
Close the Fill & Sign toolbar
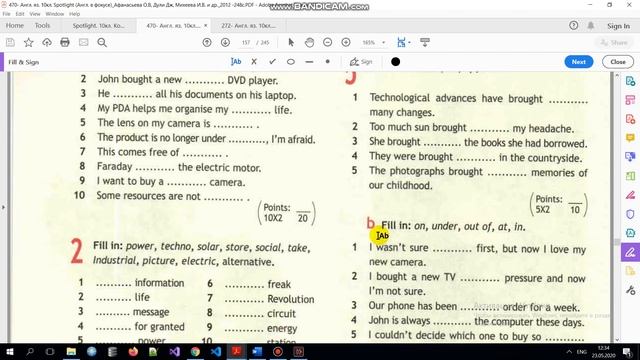[618, 62]
